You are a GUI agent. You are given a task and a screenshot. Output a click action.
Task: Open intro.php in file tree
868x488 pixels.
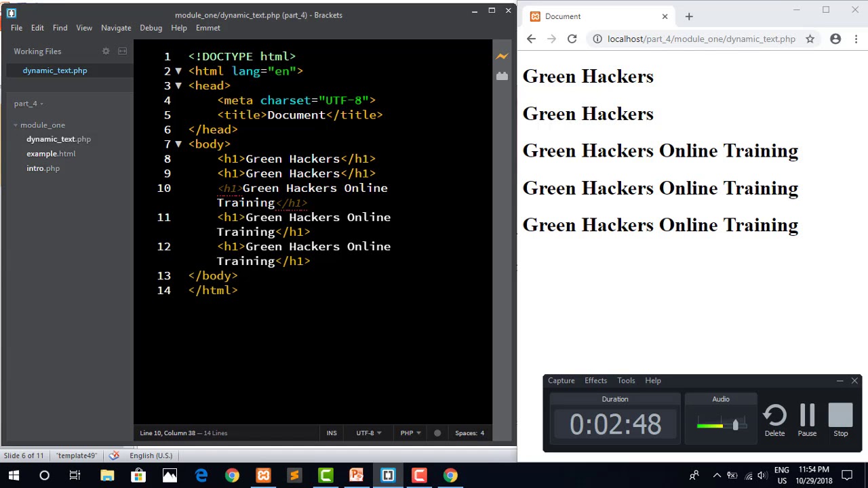(43, 168)
